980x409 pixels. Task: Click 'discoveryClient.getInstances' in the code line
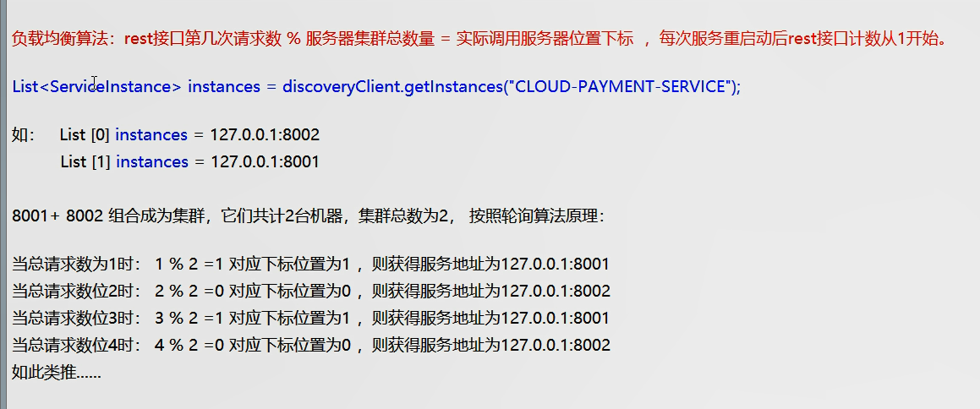(x=392, y=86)
